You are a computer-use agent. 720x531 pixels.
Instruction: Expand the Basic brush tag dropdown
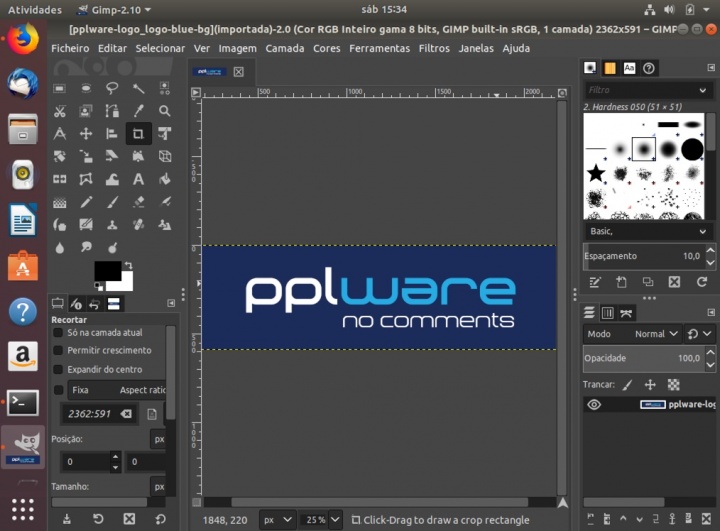point(648,231)
